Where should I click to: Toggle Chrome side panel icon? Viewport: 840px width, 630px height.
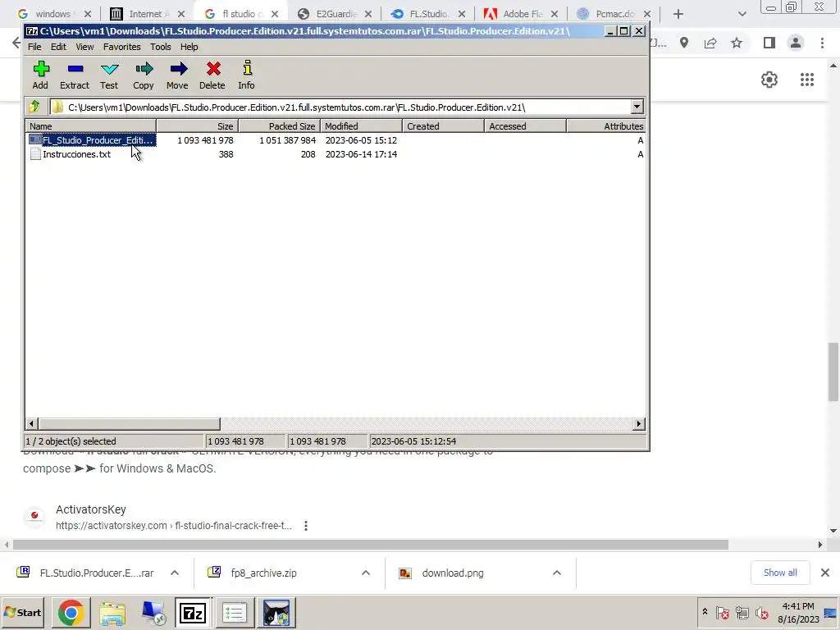(x=769, y=43)
